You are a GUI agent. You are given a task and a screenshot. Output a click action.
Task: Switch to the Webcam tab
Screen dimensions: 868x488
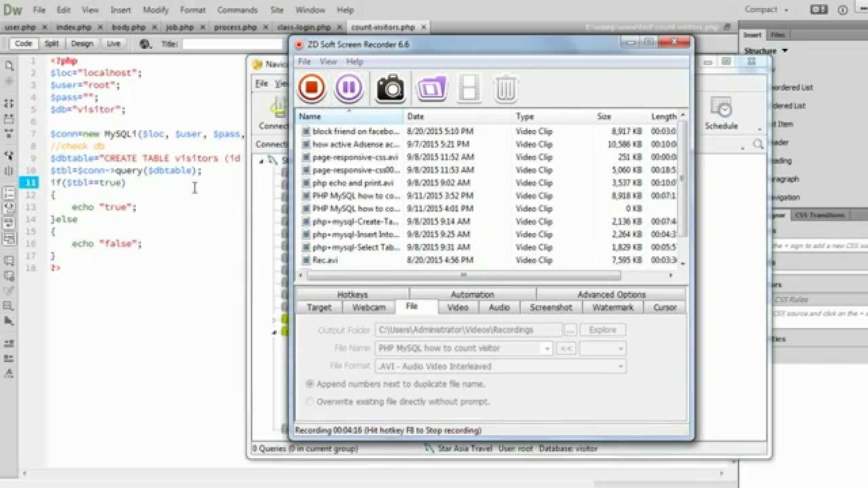coord(369,307)
